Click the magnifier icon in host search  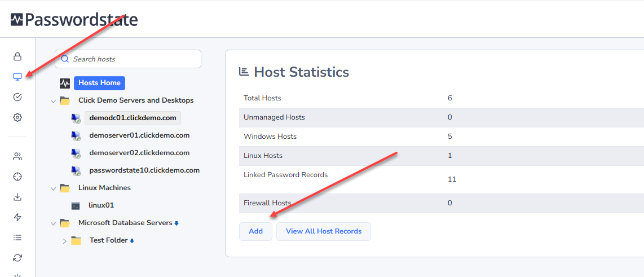[x=64, y=59]
